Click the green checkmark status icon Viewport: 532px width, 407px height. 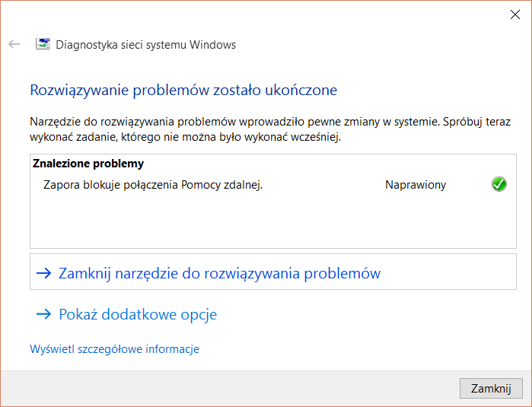coord(499,184)
